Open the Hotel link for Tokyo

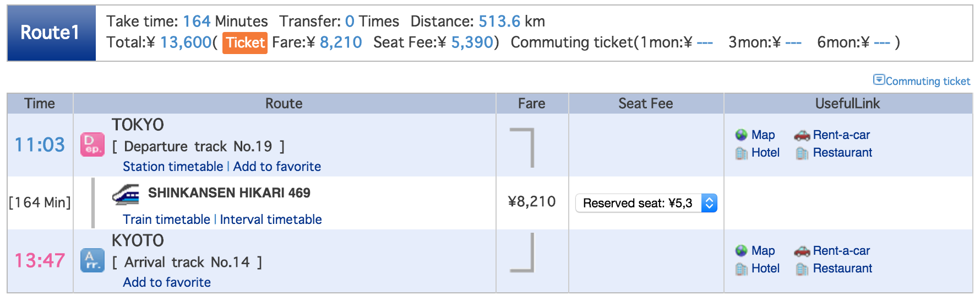765,153
